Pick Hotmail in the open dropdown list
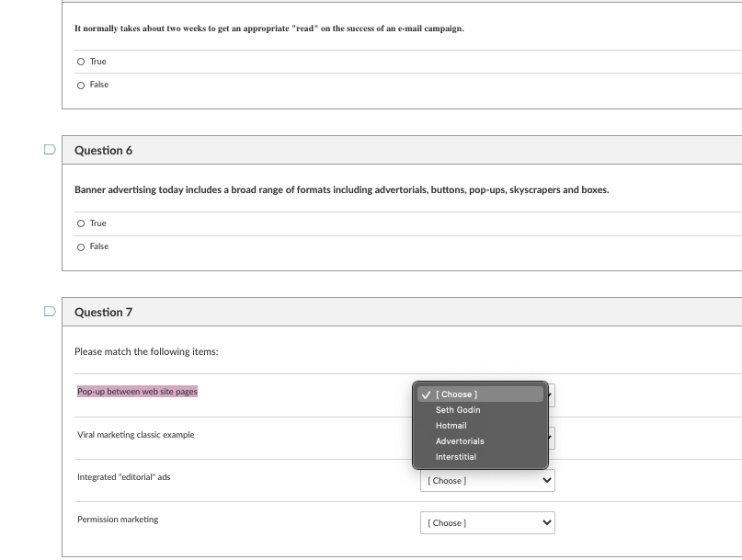 coord(451,426)
